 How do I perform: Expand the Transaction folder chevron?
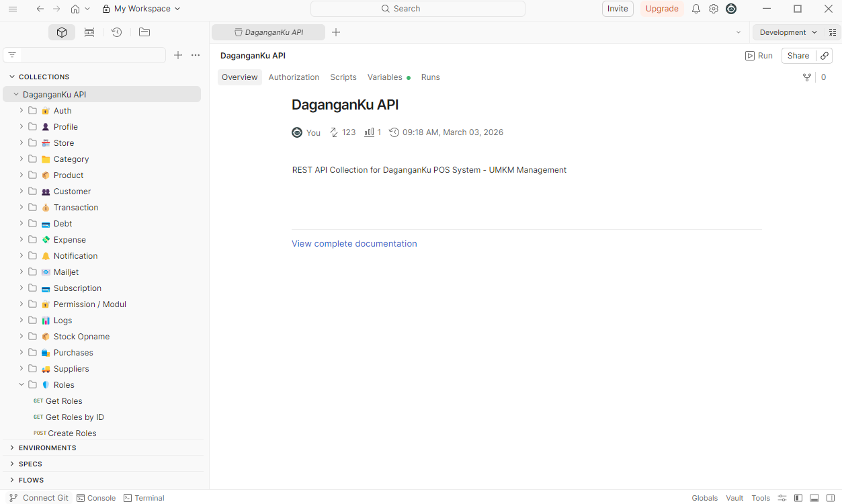[22, 208]
